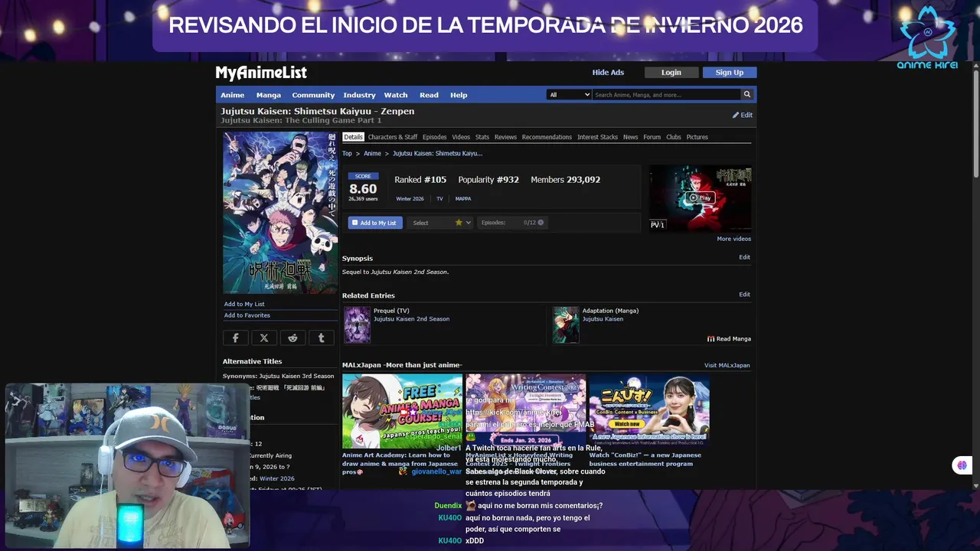Open the Help menu
This screenshot has height=551, width=980.
pos(459,95)
